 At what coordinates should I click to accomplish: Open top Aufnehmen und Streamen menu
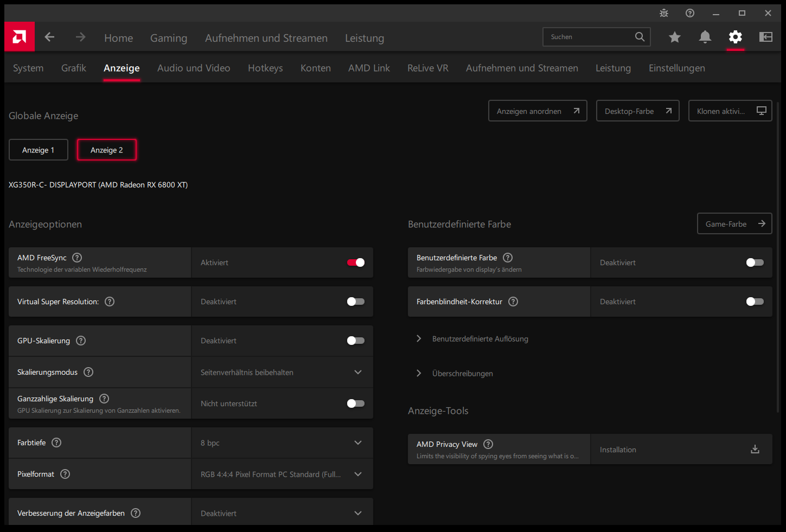click(266, 38)
